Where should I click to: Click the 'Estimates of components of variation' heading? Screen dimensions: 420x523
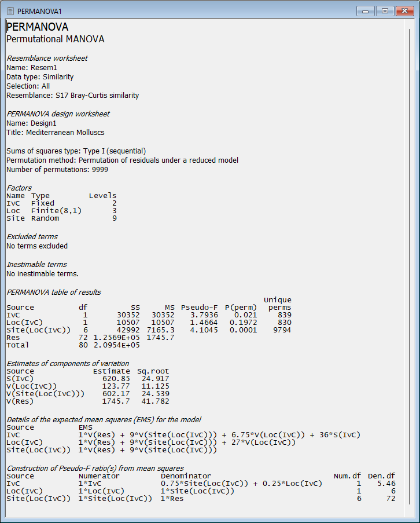point(67,363)
